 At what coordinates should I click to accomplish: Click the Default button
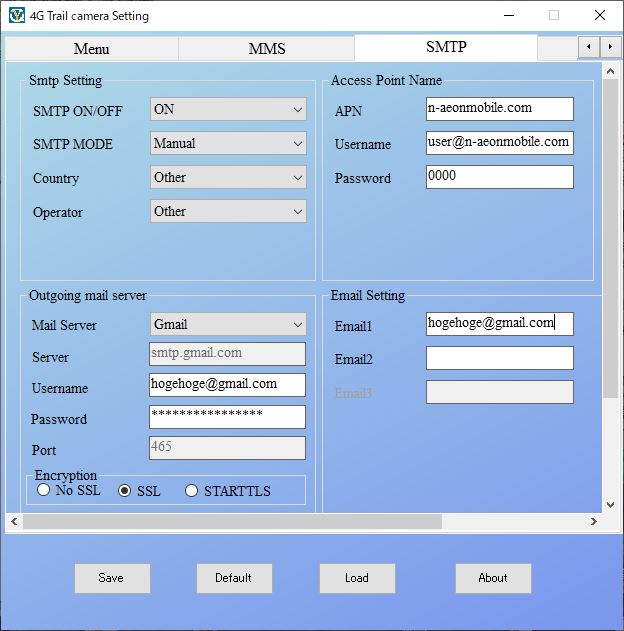pyautogui.click(x=234, y=578)
